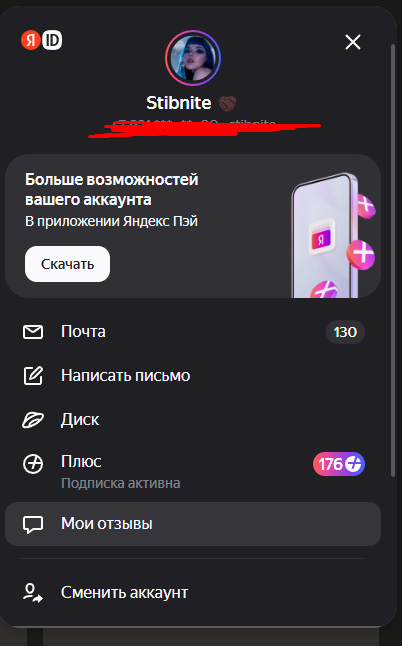402x646 pixels.
Task: Click the panel's vertical scrollbar
Action: tap(393, 260)
